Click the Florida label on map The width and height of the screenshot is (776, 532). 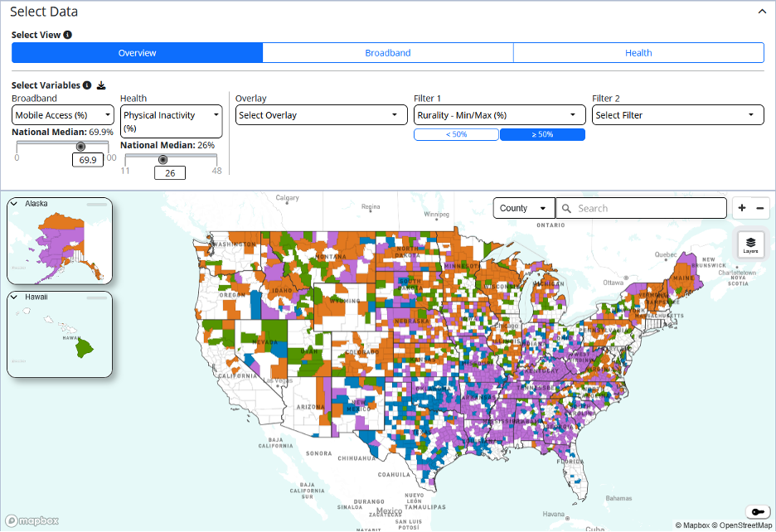pos(570,462)
